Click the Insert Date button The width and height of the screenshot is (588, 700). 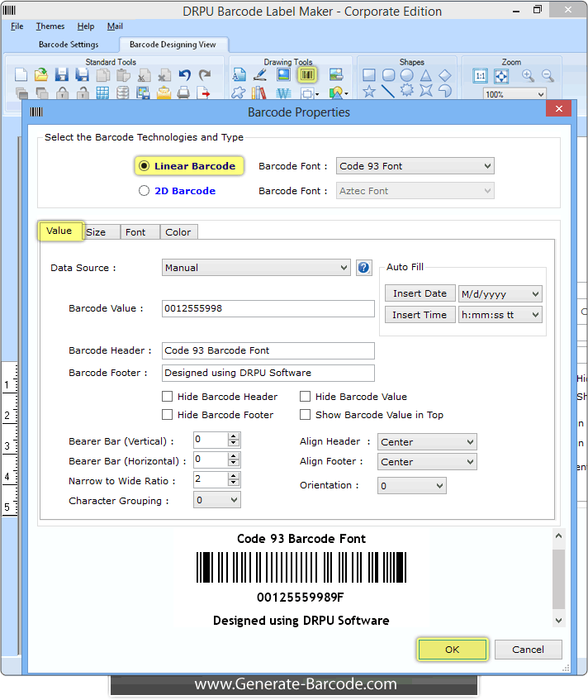click(x=420, y=293)
